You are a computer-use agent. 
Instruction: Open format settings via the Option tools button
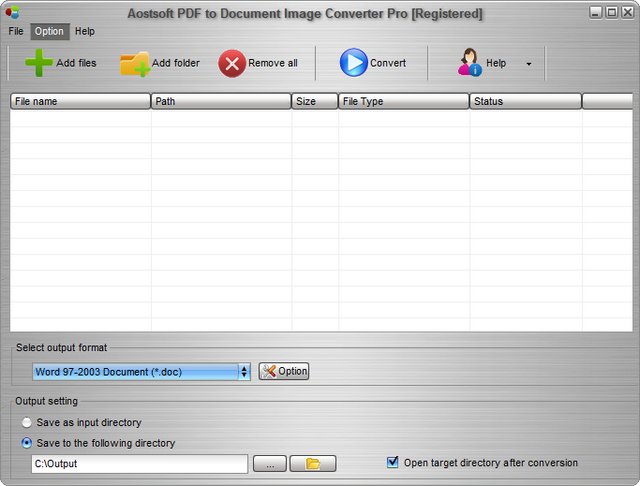coord(284,371)
